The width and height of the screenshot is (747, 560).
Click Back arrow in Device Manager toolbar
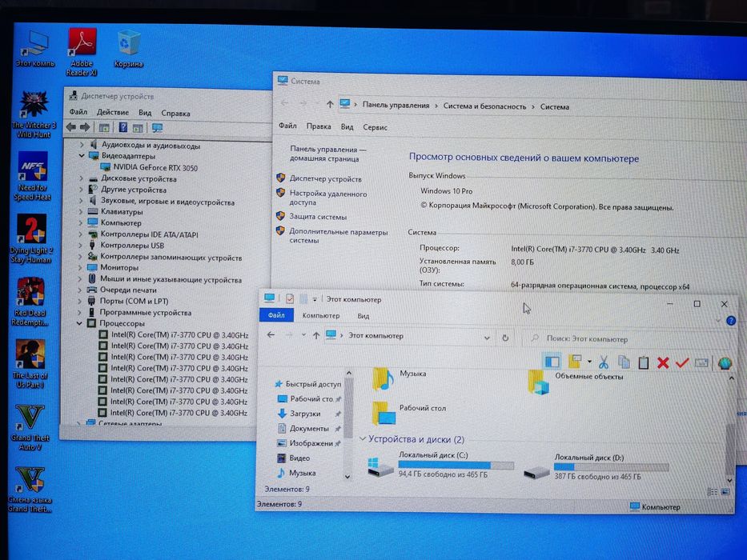tap(71, 126)
